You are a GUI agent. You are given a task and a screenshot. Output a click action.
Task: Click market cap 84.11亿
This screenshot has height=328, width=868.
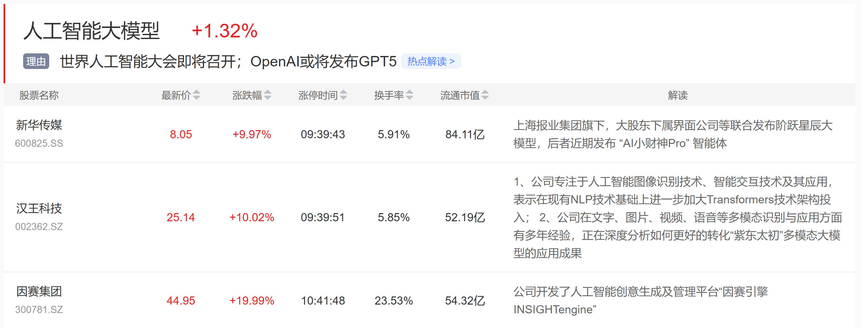[465, 134]
